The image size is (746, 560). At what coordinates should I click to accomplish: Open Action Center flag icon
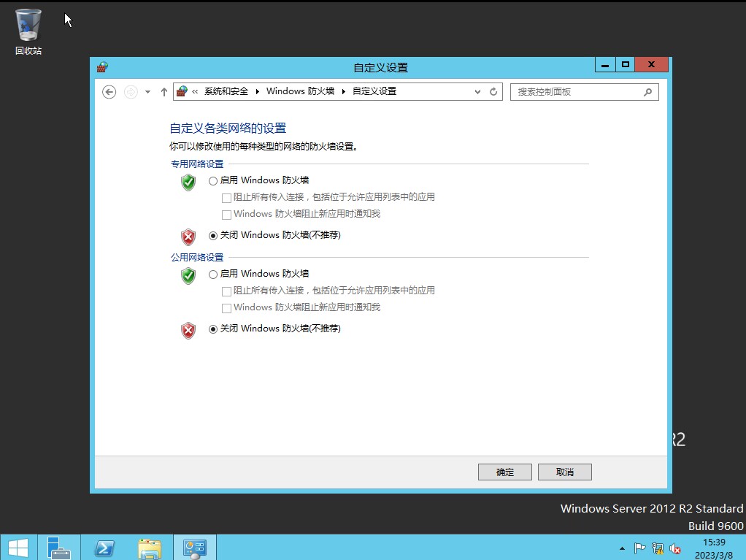[x=640, y=548]
